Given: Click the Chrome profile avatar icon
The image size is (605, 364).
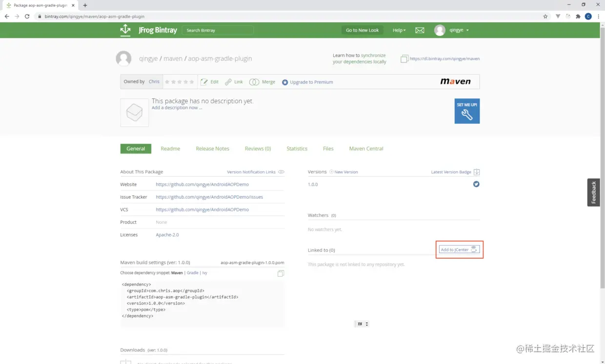Looking at the screenshot, I should (588, 16).
